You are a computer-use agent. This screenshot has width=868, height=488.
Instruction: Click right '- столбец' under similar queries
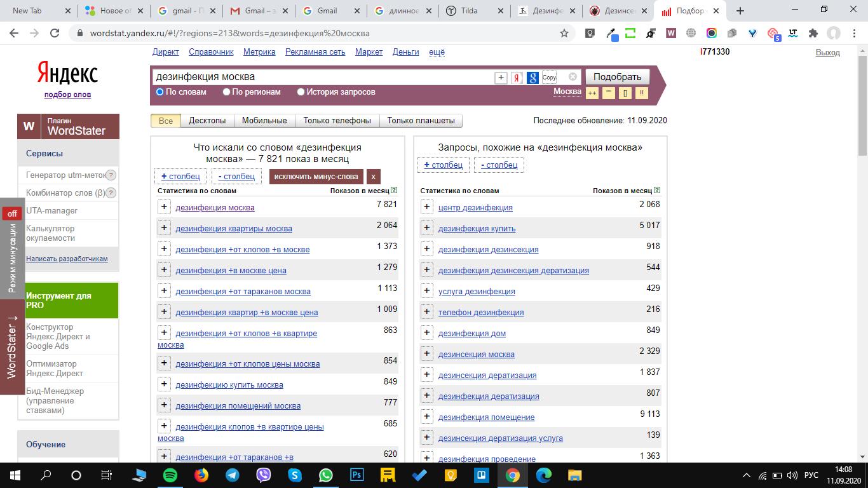click(x=499, y=165)
